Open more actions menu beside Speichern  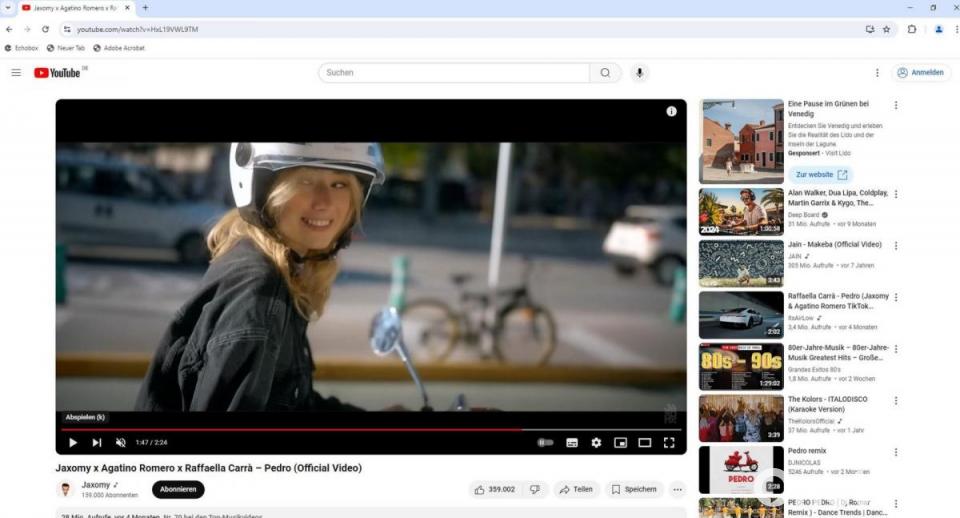tap(677, 489)
